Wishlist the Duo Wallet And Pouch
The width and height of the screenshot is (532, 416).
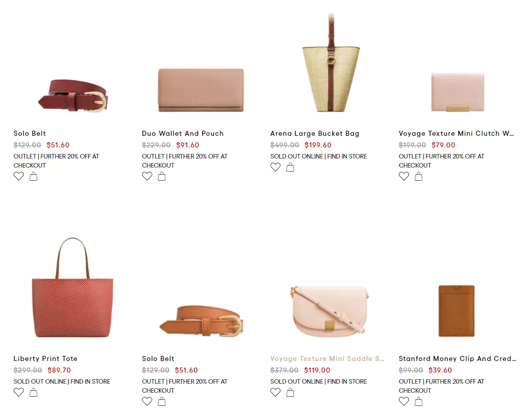click(147, 176)
